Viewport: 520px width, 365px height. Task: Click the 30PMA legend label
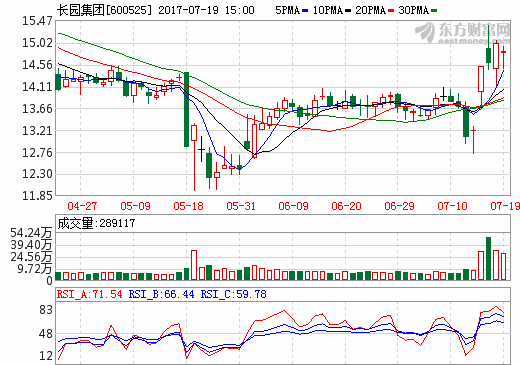click(x=414, y=10)
